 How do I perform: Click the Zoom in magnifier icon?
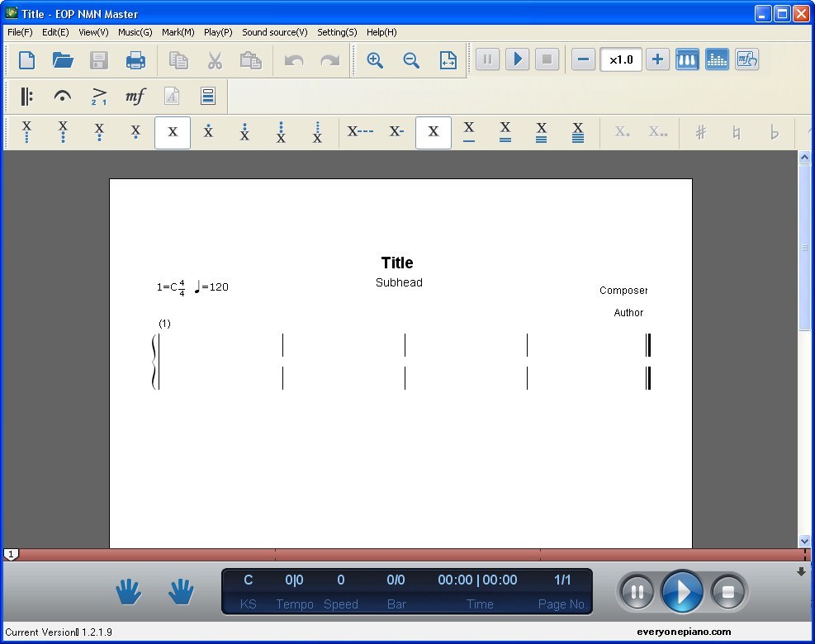375,60
